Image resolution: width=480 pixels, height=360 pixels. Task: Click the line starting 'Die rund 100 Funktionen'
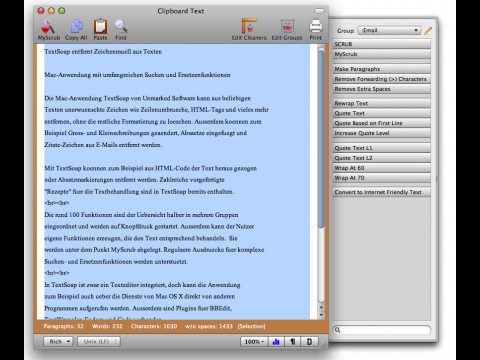(141, 215)
